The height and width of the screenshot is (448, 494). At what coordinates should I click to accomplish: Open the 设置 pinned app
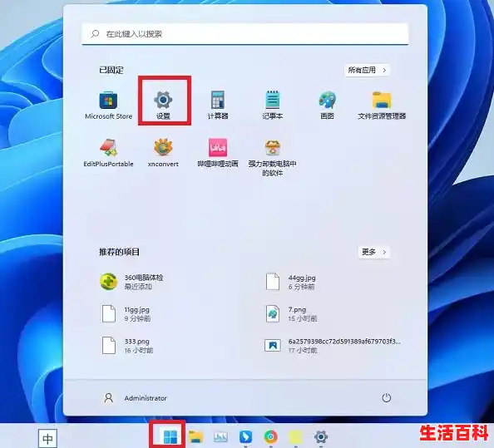[x=163, y=106]
